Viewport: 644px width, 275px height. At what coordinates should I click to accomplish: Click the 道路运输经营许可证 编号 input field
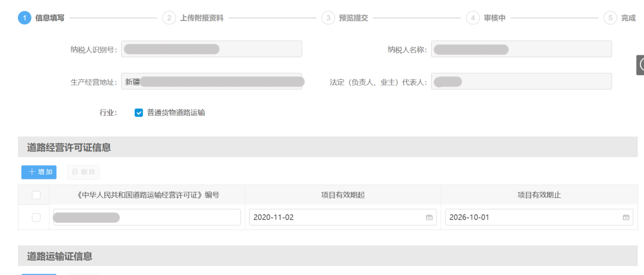click(x=179, y=218)
